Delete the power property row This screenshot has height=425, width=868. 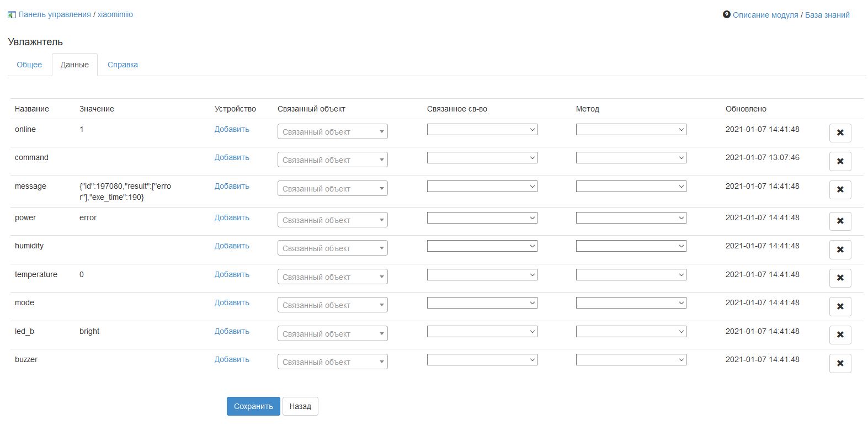point(840,221)
